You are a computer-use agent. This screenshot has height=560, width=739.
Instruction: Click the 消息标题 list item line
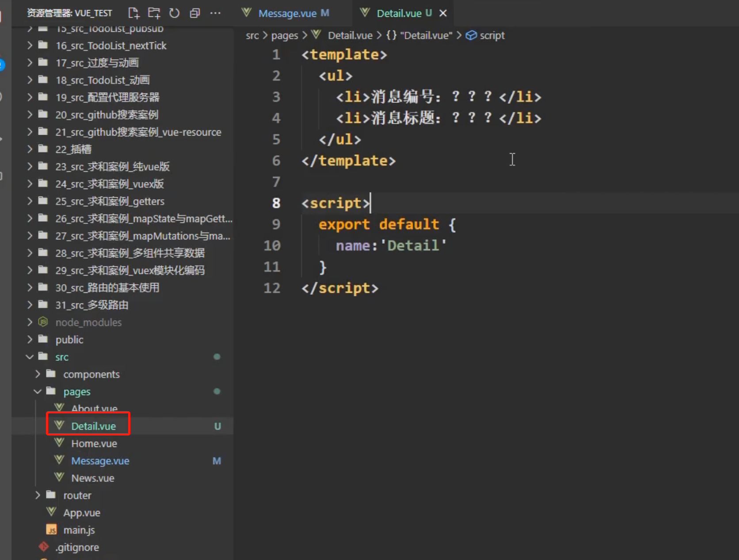tap(438, 118)
